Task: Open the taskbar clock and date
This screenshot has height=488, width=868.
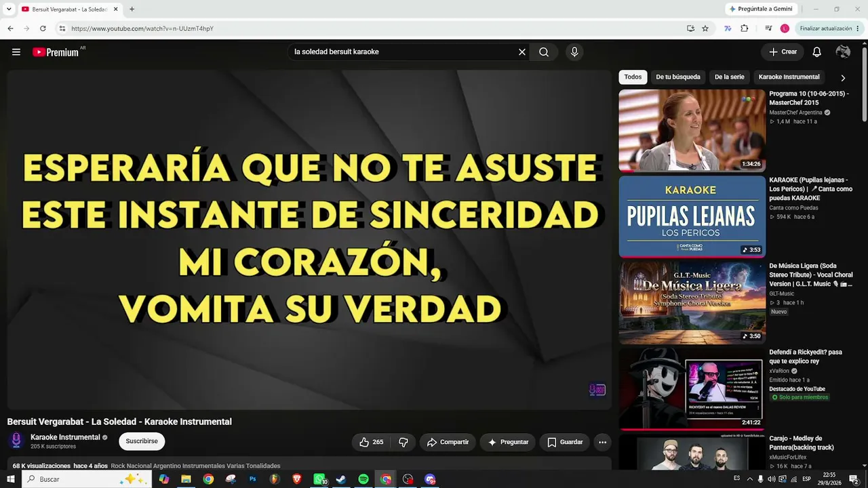Action: click(x=829, y=479)
